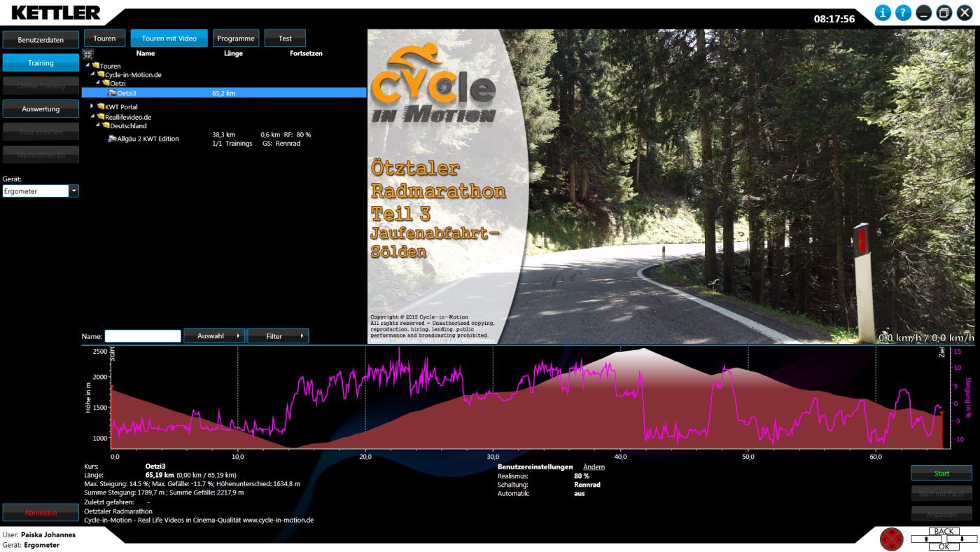
Task: Click the Reallifevideo.de folder icon
Action: coord(101,117)
